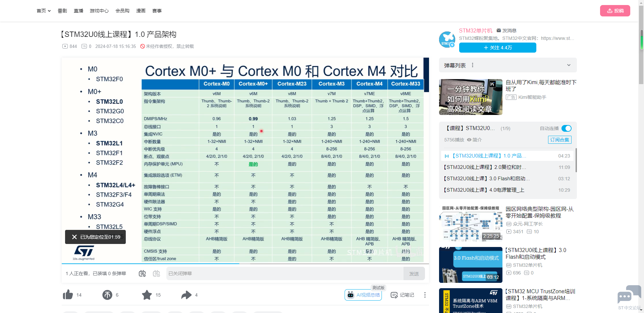Like the video with thumbs-up icon
The image size is (644, 313).
(68, 295)
